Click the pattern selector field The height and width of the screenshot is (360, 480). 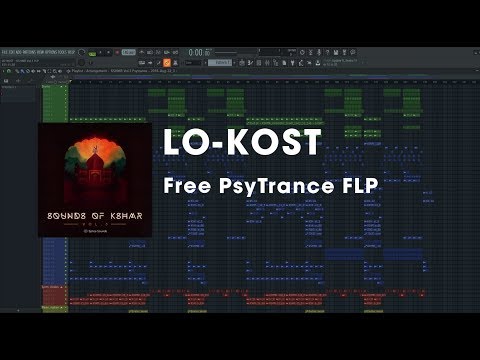[x=220, y=63]
